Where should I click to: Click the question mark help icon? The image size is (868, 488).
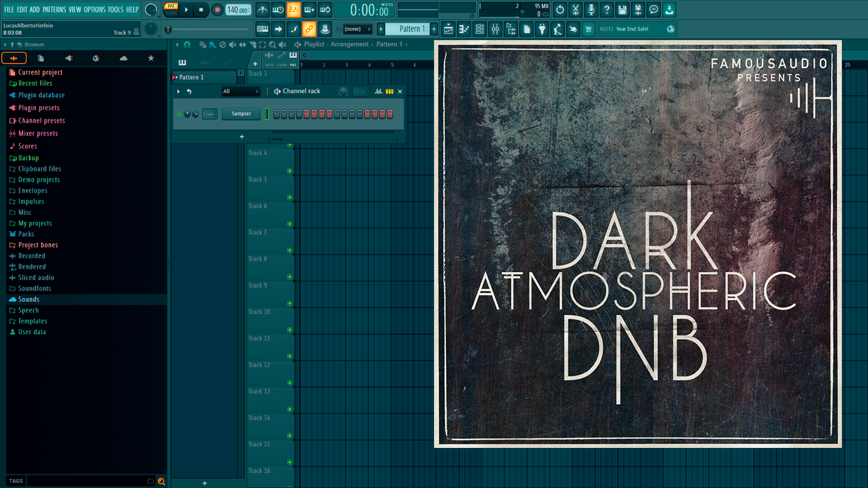coord(607,10)
